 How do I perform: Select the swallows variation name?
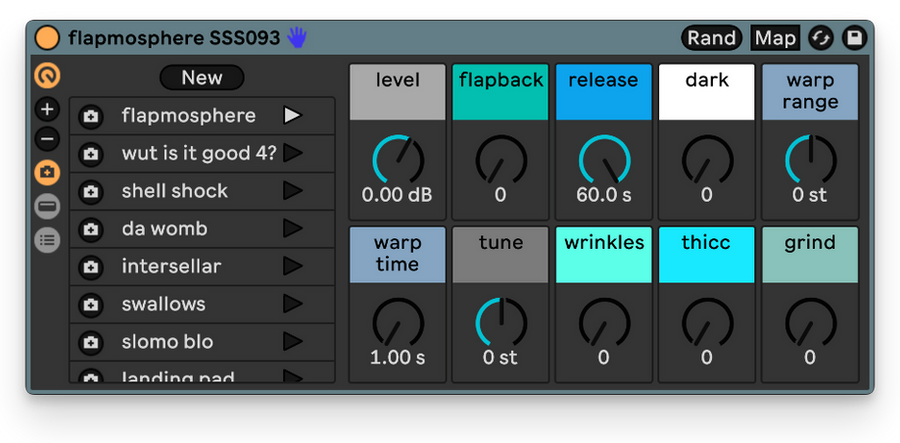coord(163,304)
